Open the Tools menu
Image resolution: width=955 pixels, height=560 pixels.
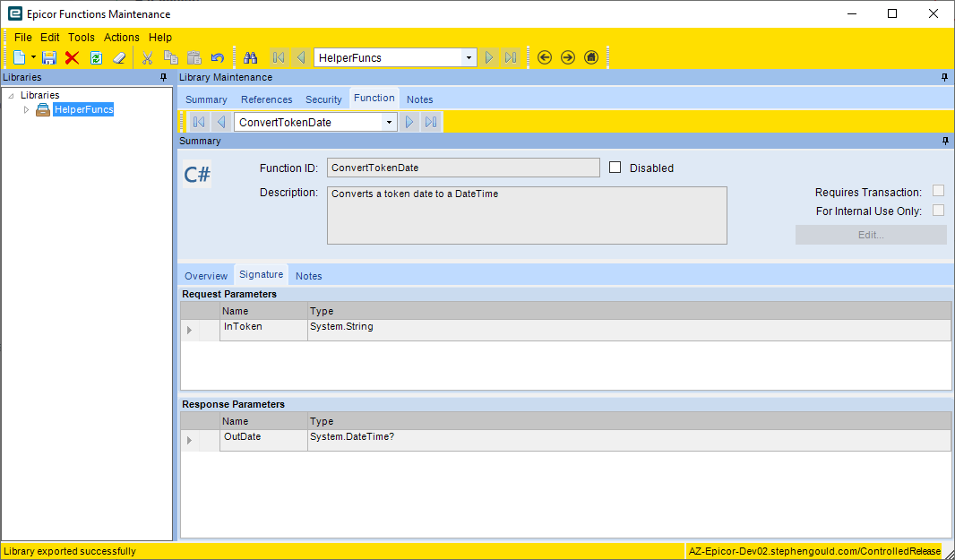[82, 37]
